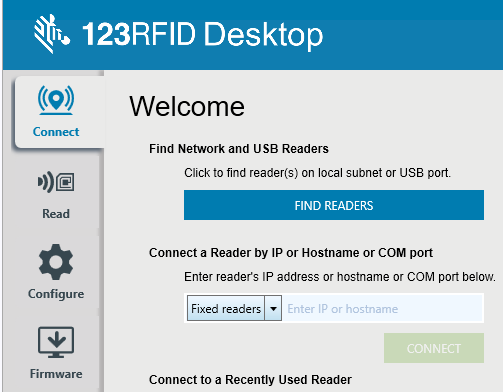The height and width of the screenshot is (392, 503).
Task: Click the Zebra logo in header
Action: coord(52,34)
